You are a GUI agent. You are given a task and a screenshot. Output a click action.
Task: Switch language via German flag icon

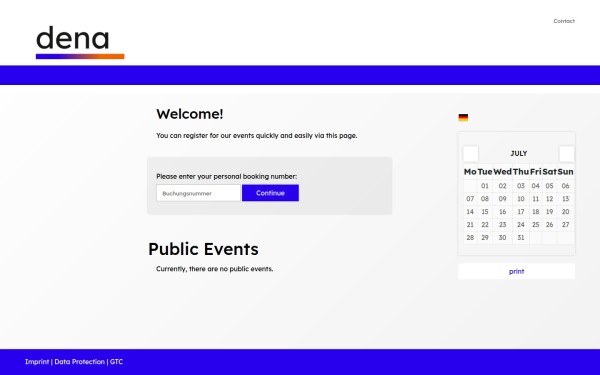click(x=463, y=117)
